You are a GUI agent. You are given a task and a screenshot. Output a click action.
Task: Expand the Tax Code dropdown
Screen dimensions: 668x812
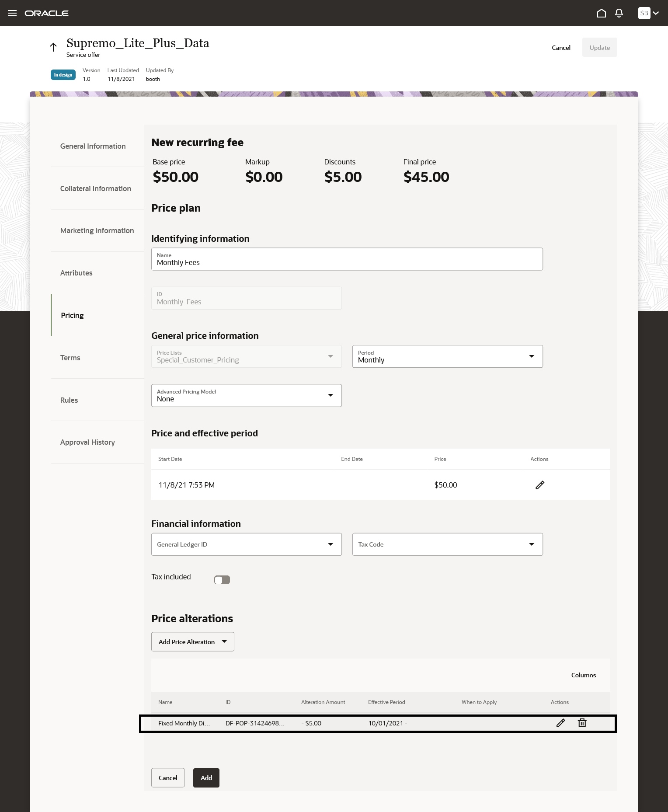(x=447, y=544)
